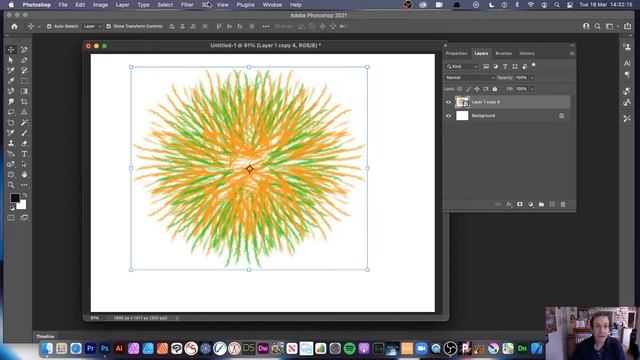Open status bar document info arrow
Image resolution: width=640 pixels, height=360 pixels.
pyautogui.click(x=177, y=318)
